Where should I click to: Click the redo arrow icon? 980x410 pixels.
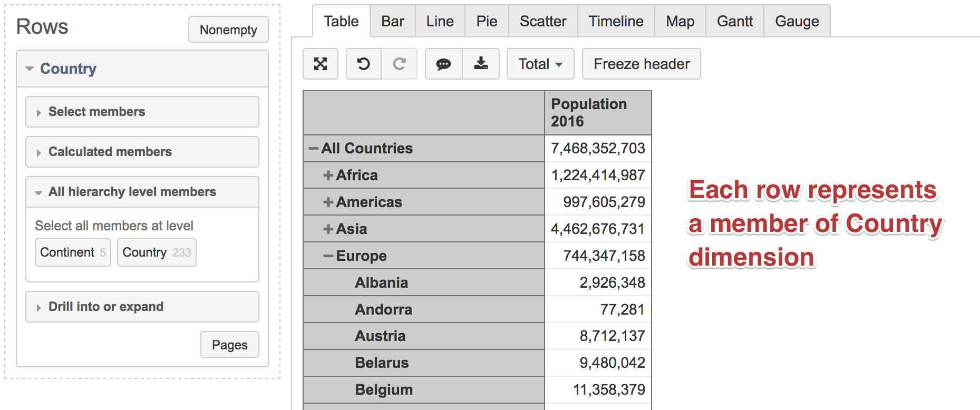pyautogui.click(x=399, y=64)
